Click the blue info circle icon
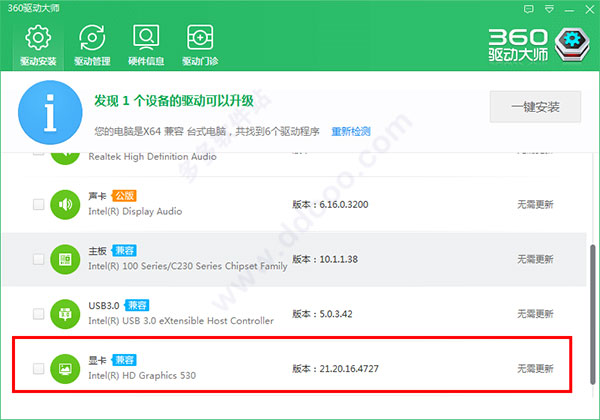Image resolution: width=600 pixels, height=420 pixels. [50, 112]
